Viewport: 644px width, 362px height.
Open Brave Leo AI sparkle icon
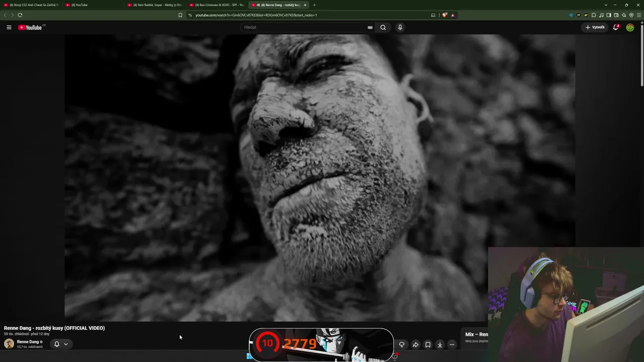[624, 15]
